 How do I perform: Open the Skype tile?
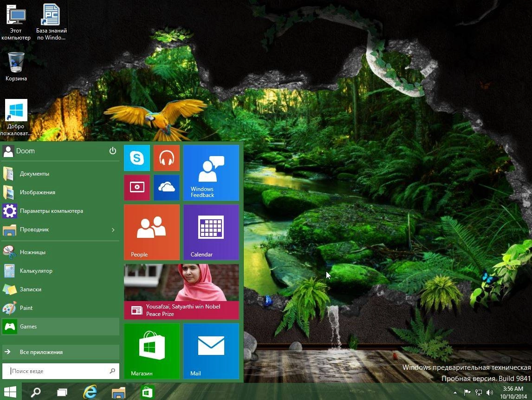(137, 158)
